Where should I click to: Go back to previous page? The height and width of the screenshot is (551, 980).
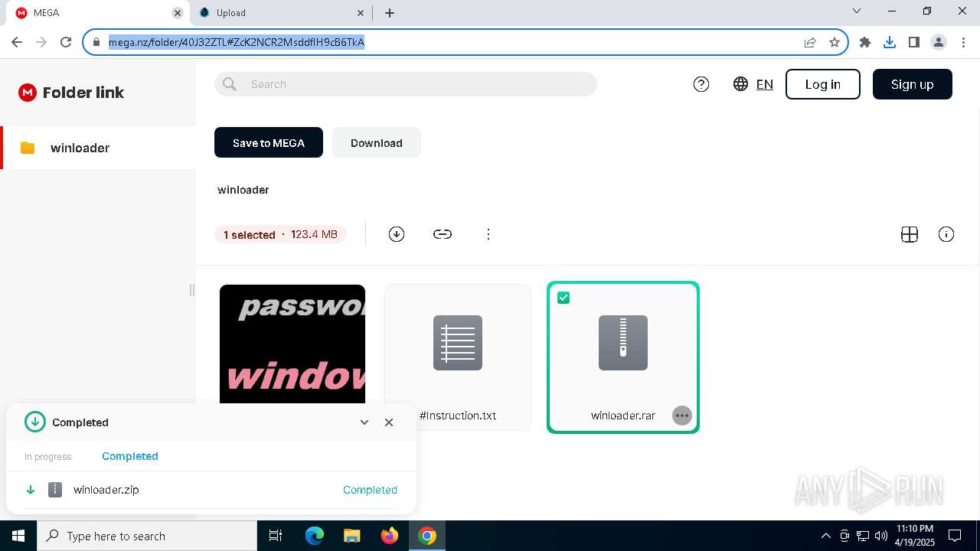click(17, 42)
